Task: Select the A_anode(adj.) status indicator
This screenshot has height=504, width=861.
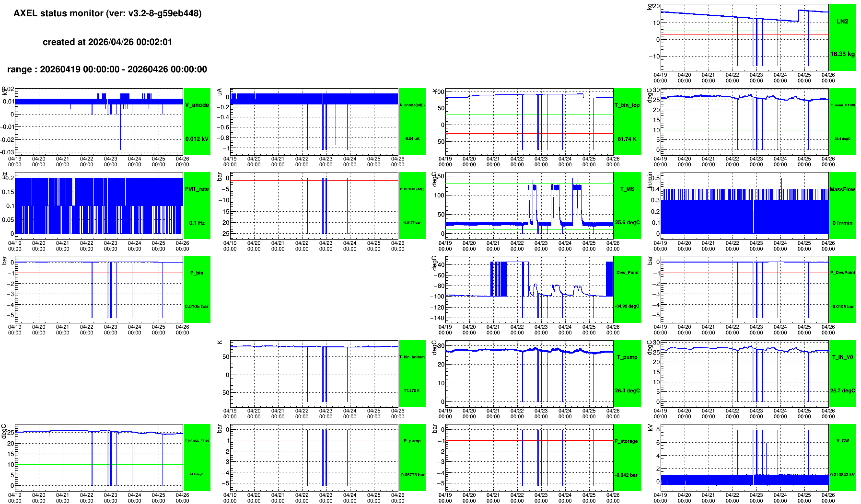Action: point(412,122)
